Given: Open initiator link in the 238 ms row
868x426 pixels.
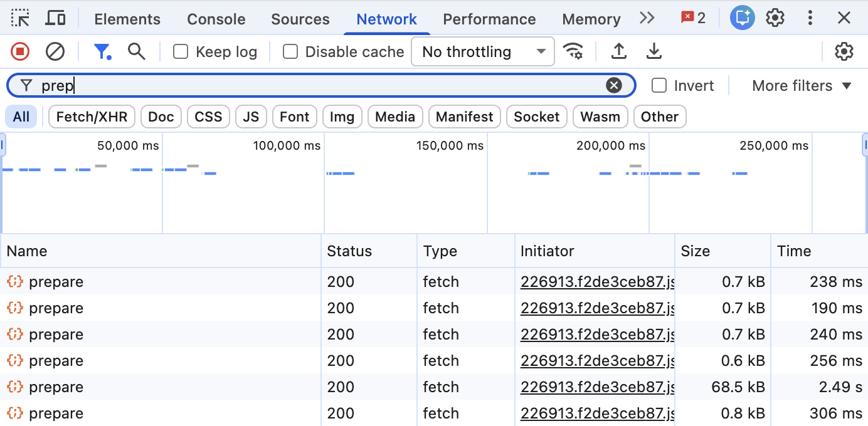Looking at the screenshot, I should coord(597,282).
